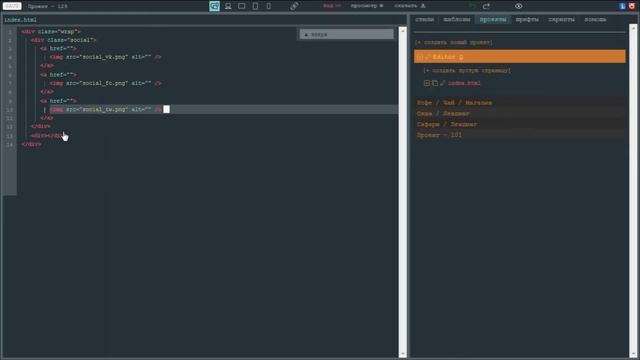Click the white logo button at top left
This screenshot has width=640, height=360.
(12, 6)
